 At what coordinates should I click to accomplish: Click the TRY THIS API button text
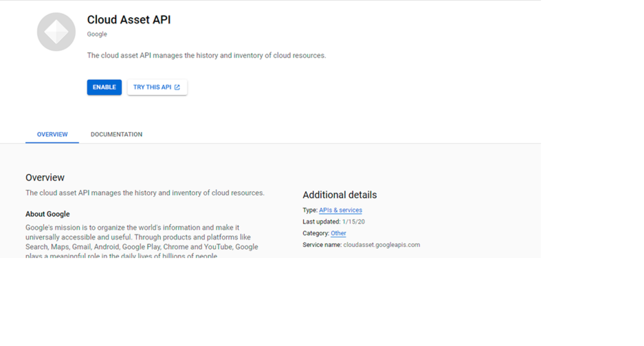152,87
